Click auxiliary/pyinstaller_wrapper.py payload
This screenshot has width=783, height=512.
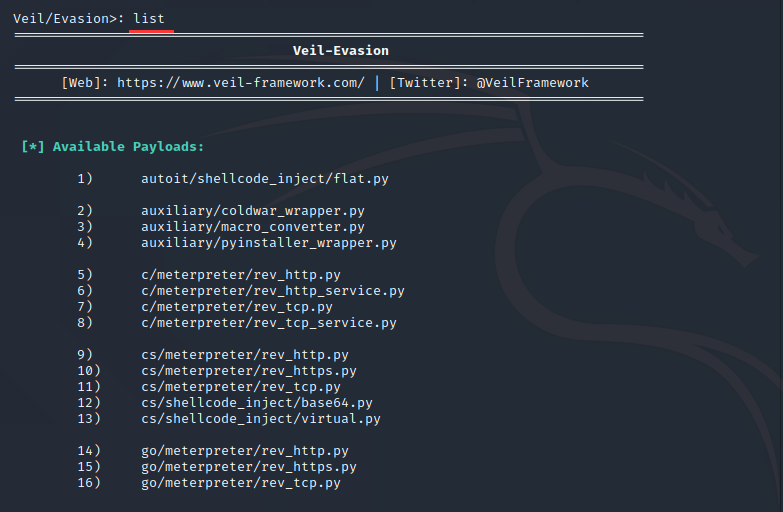[269, 243]
